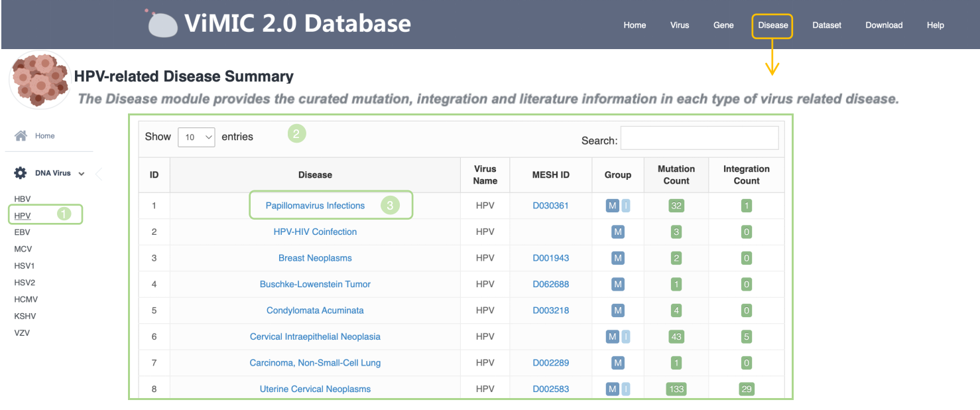Select EBV in the virus list
This screenshot has width=980, height=410.
pos(23,233)
